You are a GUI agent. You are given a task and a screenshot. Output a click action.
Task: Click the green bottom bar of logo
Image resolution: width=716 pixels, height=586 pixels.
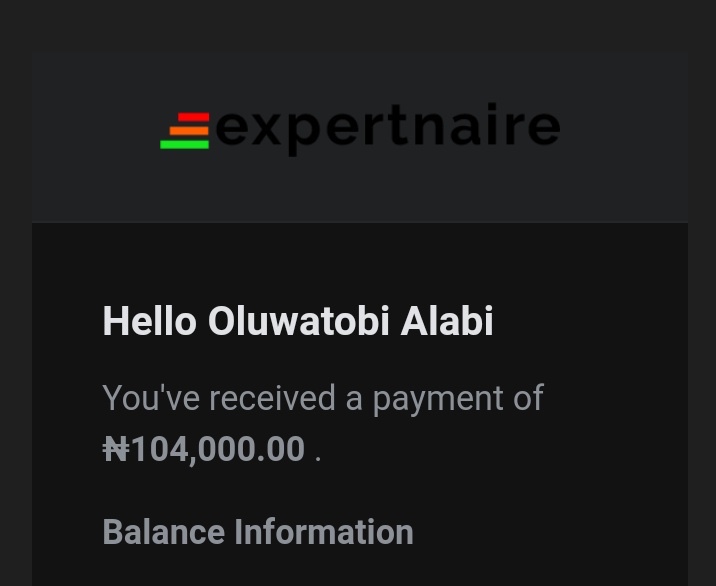pyautogui.click(x=184, y=145)
